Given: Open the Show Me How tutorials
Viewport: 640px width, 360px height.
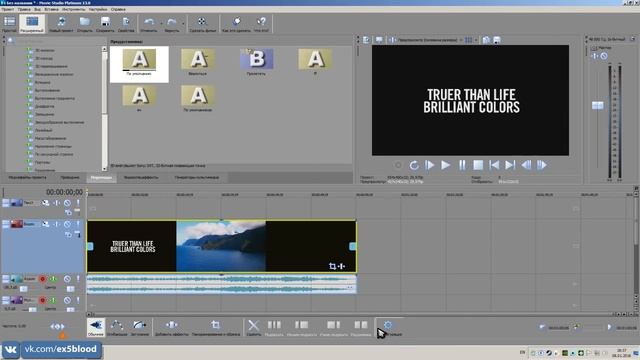Looking at the screenshot, I should coord(237,24).
